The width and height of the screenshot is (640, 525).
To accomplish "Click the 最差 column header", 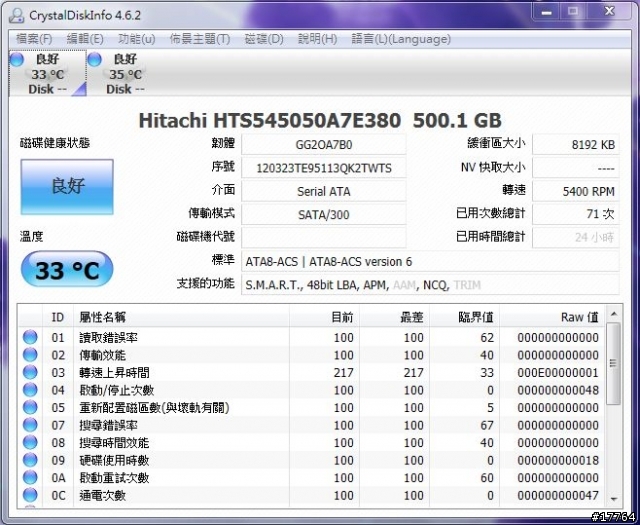I will click(x=395, y=317).
